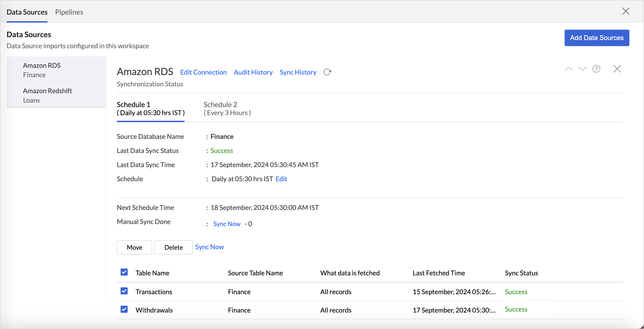Close the Amazon RDS detail panel
This screenshot has width=644, height=329.
coord(617,69)
